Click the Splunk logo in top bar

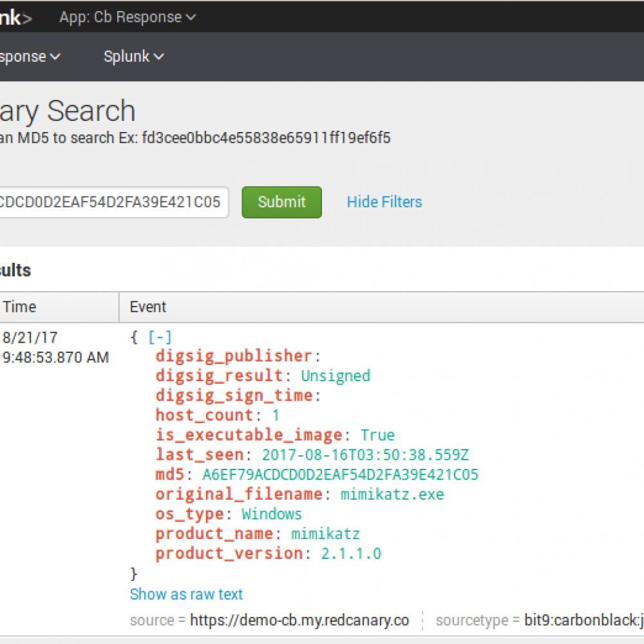pos(14,17)
